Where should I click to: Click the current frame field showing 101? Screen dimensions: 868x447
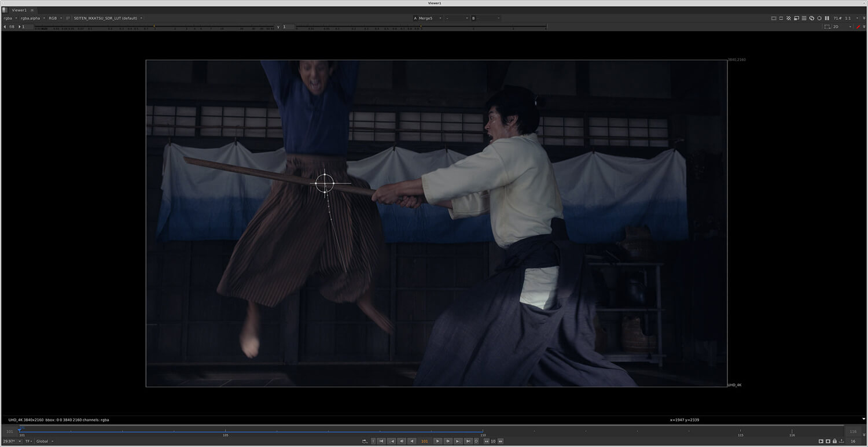tap(424, 441)
